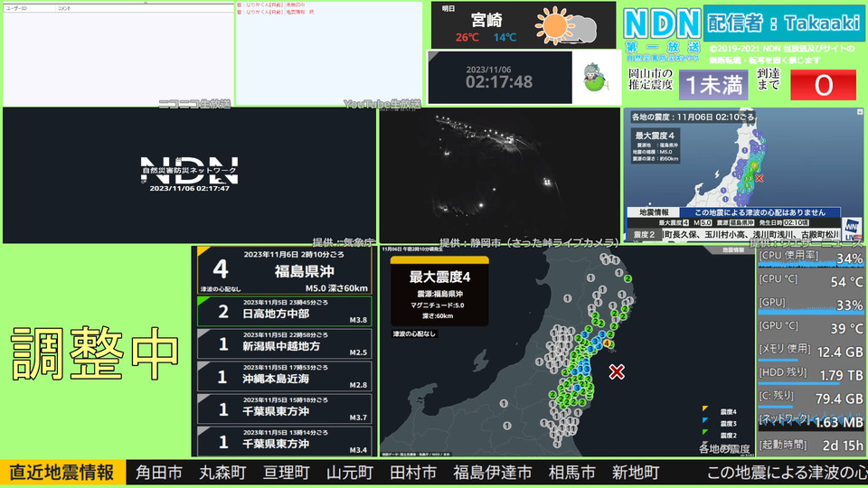Screen dimensions: 868x488
Task: Click the 最大震度4 box in Weathernews panel
Action: (x=656, y=146)
